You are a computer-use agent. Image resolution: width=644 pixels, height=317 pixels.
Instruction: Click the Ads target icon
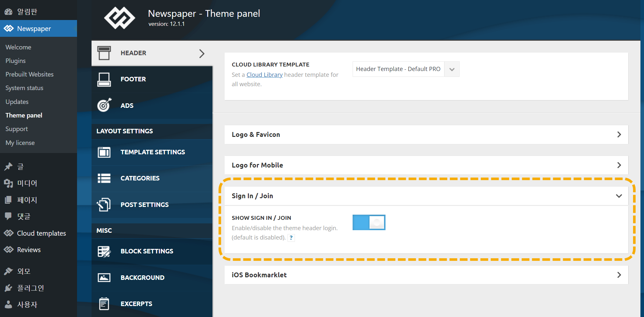[104, 105]
